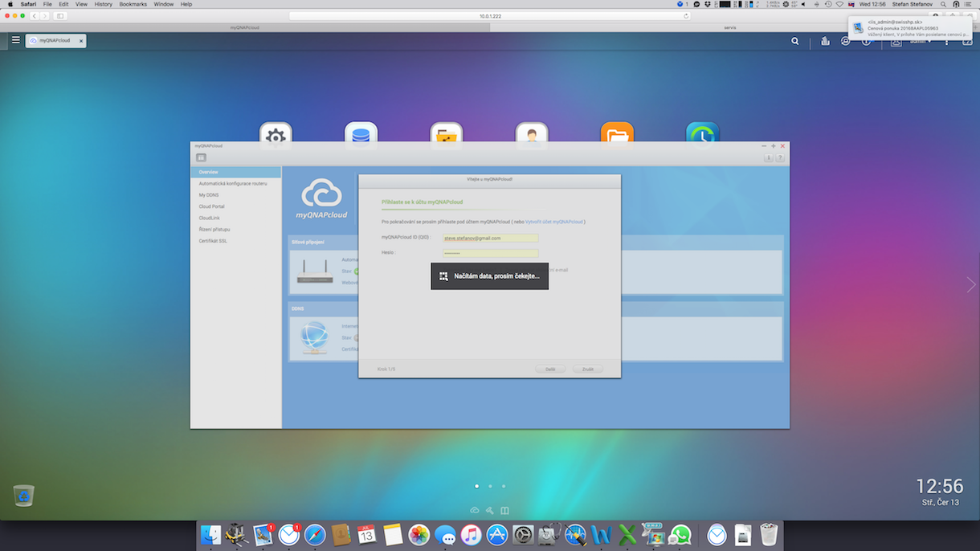980x551 pixels.
Task: Click the QTS desktop search magnifier icon
Action: click(x=795, y=41)
